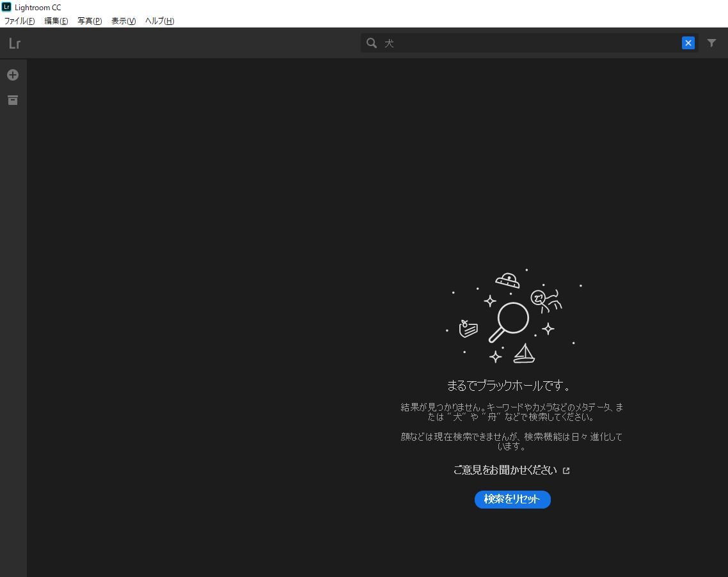Clear the search with the blue X
Screen dimensions: 728x577
click(688, 43)
